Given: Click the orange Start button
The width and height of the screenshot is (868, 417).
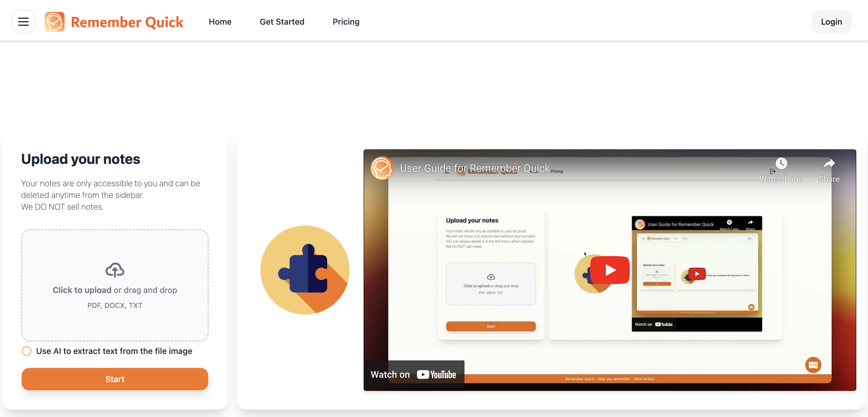Looking at the screenshot, I should pyautogui.click(x=115, y=379).
